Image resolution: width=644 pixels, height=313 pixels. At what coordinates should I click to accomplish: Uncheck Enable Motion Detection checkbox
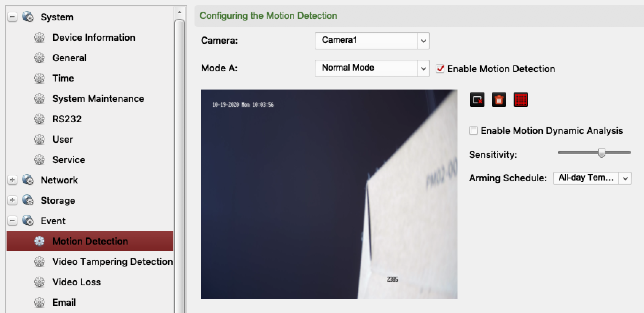tap(440, 69)
